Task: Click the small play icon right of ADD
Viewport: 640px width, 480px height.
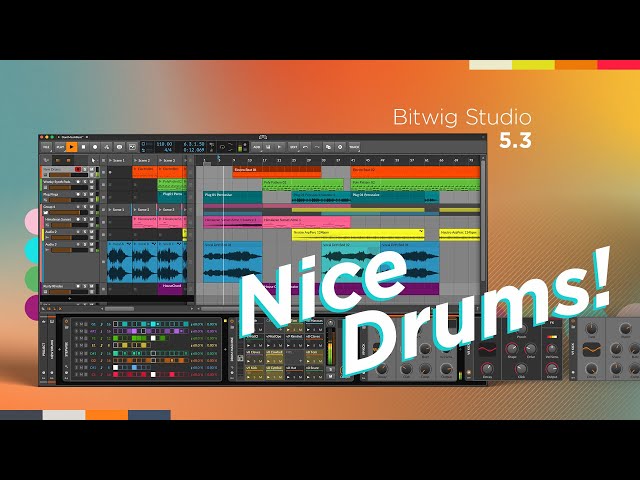Action: click(279, 147)
